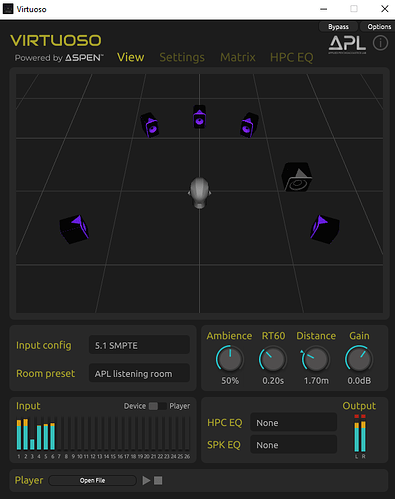Open the SPK EQ dropdown set to None
The width and height of the screenshot is (395, 499).
[x=293, y=444]
